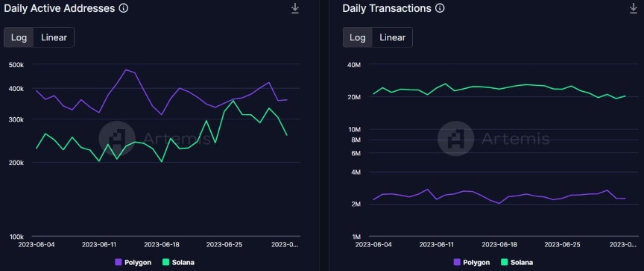This screenshot has height=271, width=644.
Task: Click info icon beside Daily Transactions
Action: point(440,8)
